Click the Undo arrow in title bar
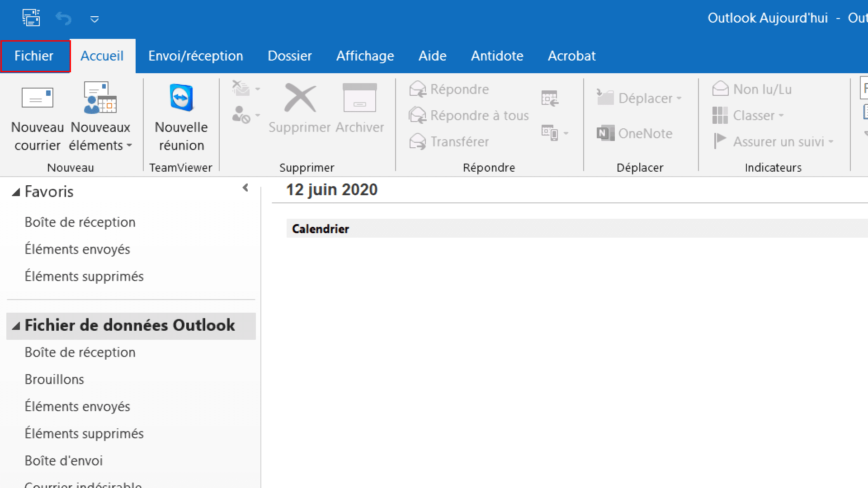The width and height of the screenshot is (868, 488). pos(63,19)
